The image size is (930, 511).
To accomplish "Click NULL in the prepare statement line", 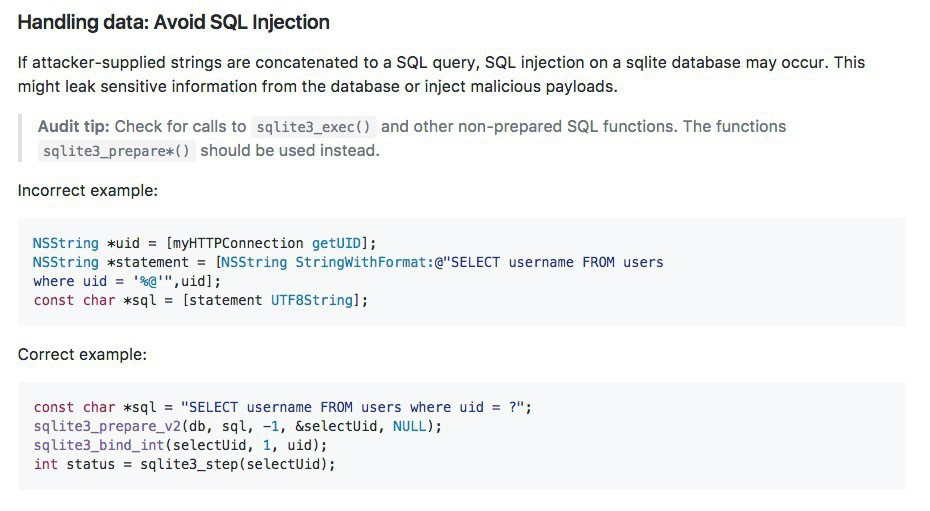I will click(x=408, y=426).
